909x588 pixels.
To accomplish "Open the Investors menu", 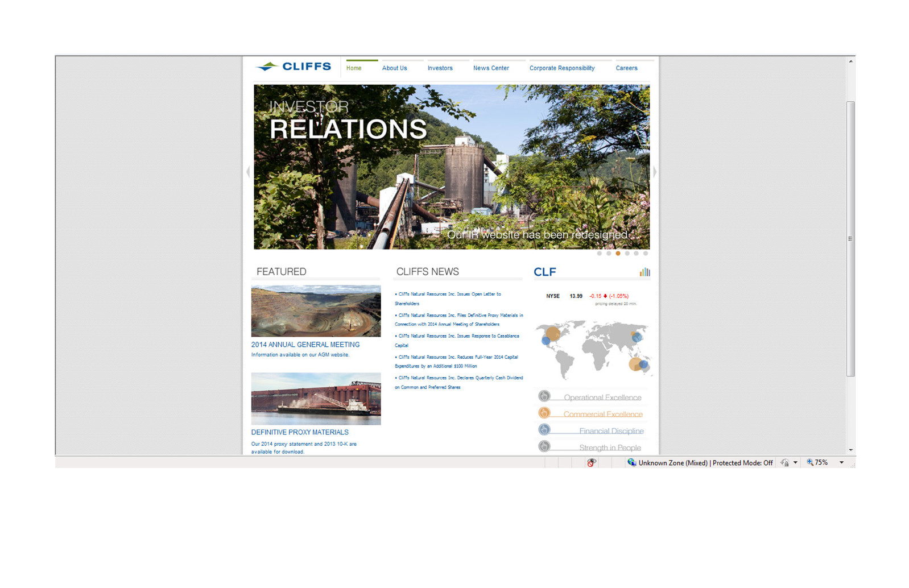I will pos(440,68).
